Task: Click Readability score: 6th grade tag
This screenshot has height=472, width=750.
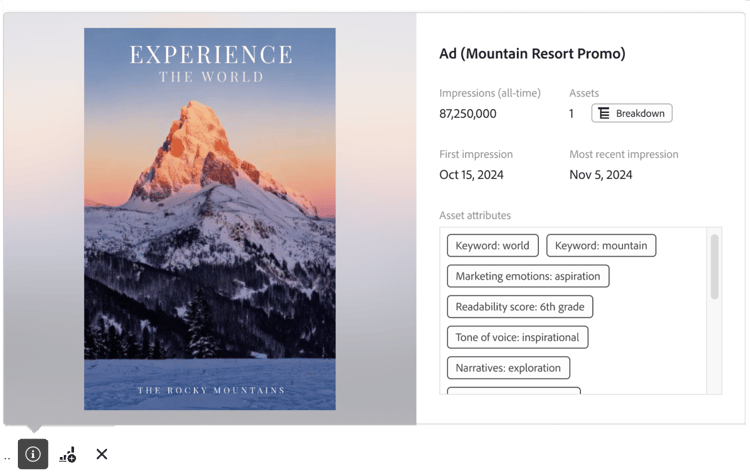Action: coord(519,307)
